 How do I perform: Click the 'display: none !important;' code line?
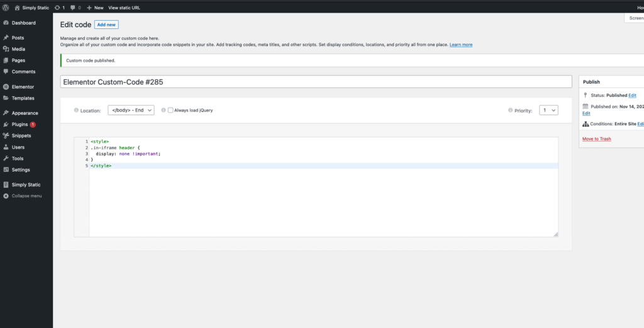(128, 154)
